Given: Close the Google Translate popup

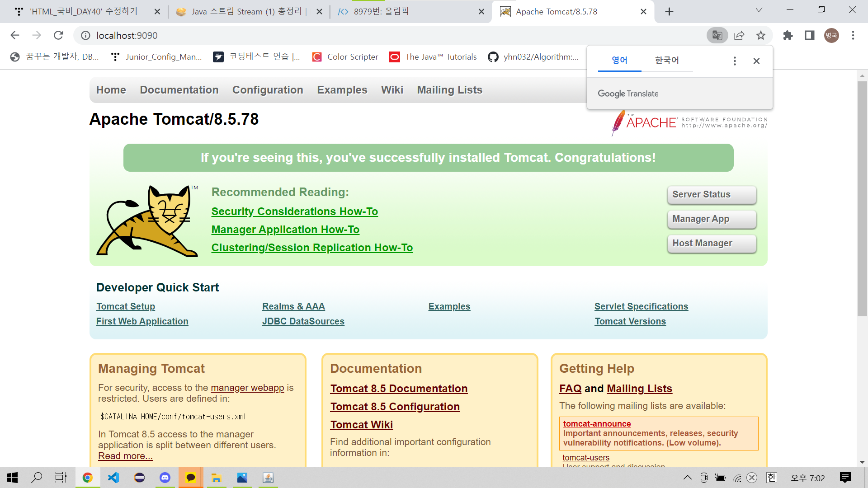Looking at the screenshot, I should coord(756,61).
